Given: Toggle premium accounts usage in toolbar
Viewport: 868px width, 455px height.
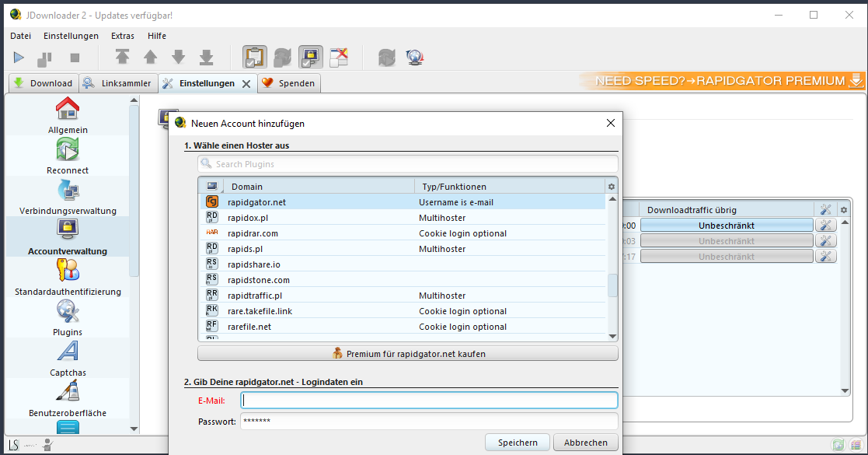Looking at the screenshot, I should 311,57.
